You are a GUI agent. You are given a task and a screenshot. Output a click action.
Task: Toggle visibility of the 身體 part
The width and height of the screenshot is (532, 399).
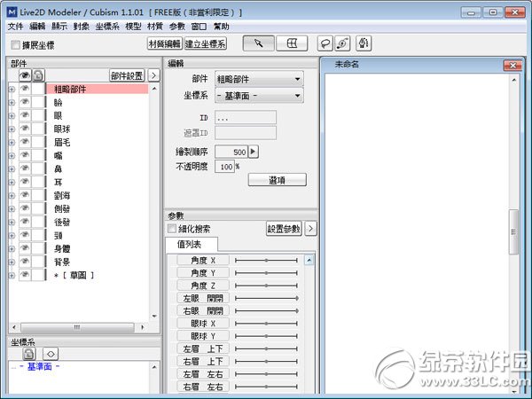pos(25,248)
